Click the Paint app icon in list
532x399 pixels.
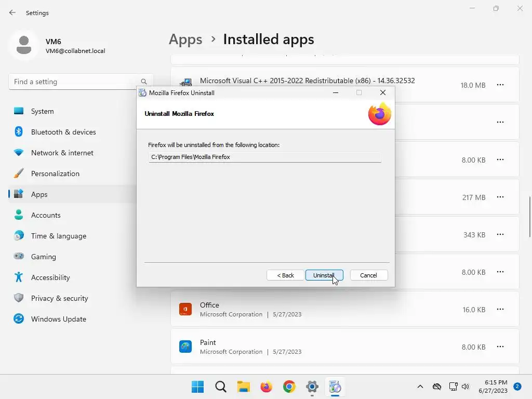185,347
